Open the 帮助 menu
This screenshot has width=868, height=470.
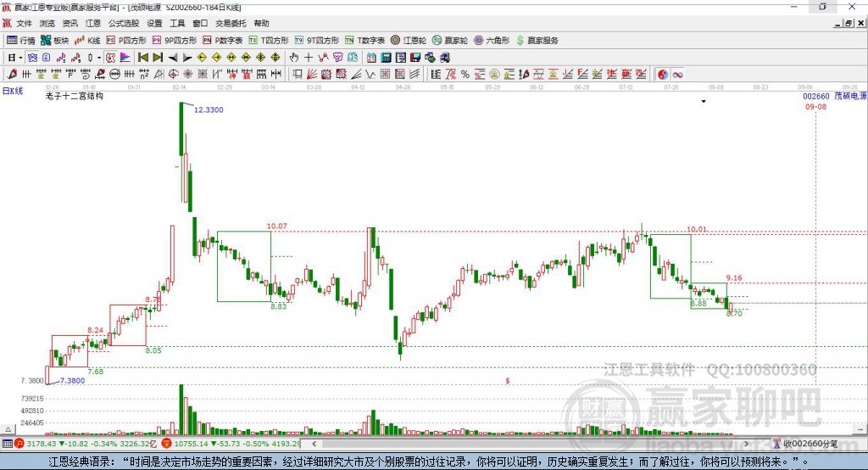click(x=261, y=23)
